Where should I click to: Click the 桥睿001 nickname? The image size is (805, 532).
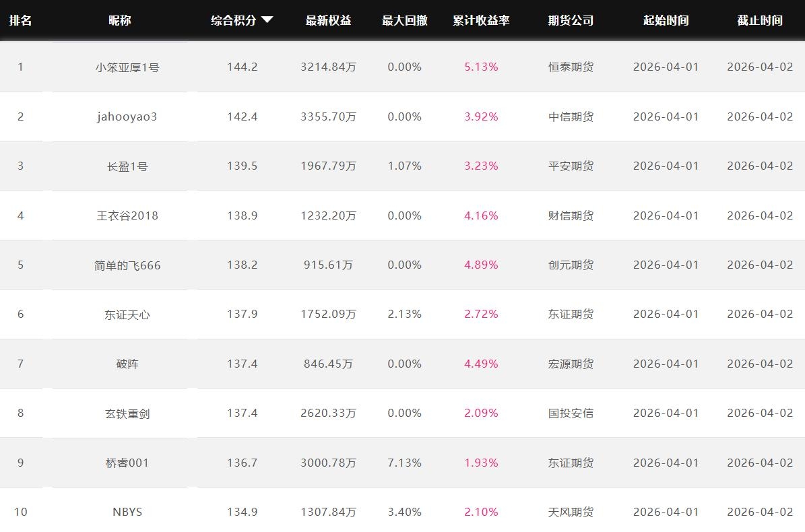coord(127,463)
